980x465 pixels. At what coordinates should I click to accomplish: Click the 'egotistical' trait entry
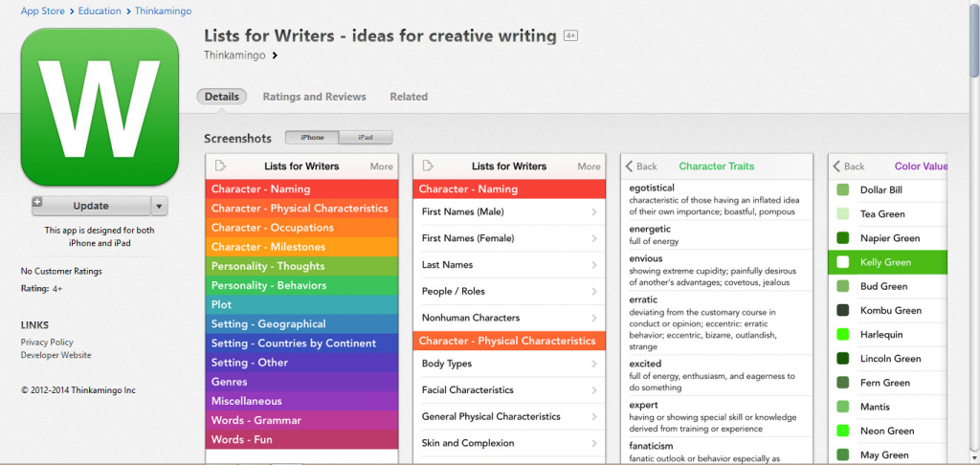pos(716,199)
